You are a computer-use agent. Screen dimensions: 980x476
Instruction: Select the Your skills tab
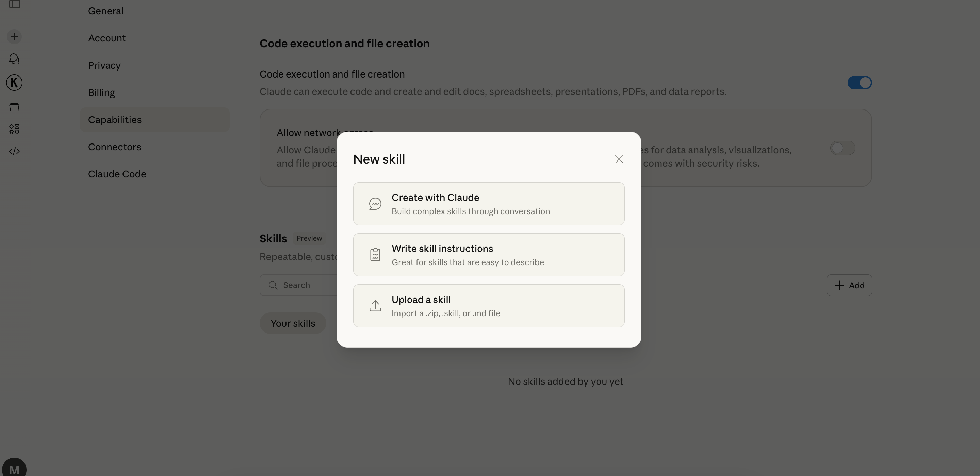pos(293,324)
